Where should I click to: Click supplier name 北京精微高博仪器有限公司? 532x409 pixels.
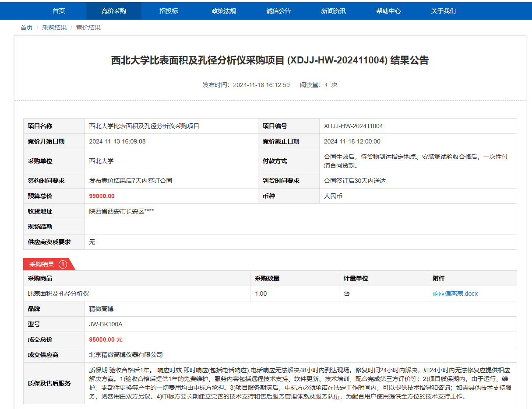click(126, 355)
